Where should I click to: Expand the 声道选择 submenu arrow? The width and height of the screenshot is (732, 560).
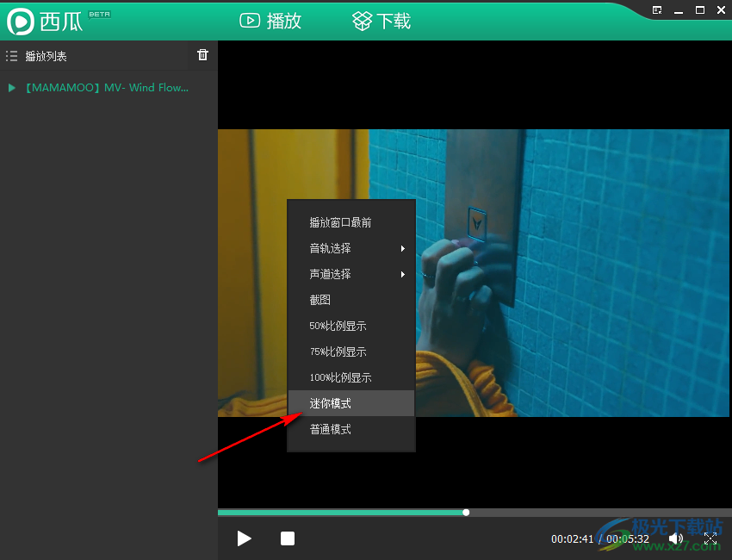[402, 274]
